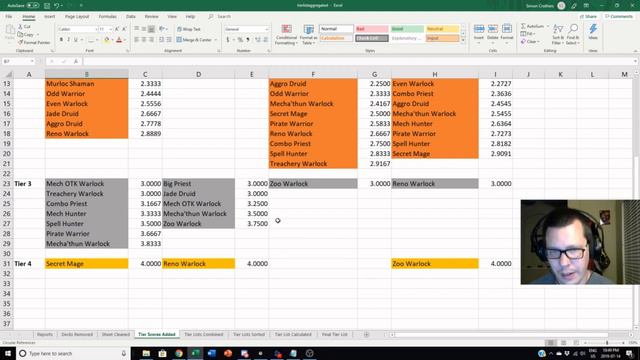Image resolution: width=640 pixels, height=360 pixels.
Task: Click the Cut command
Action: click(24, 27)
